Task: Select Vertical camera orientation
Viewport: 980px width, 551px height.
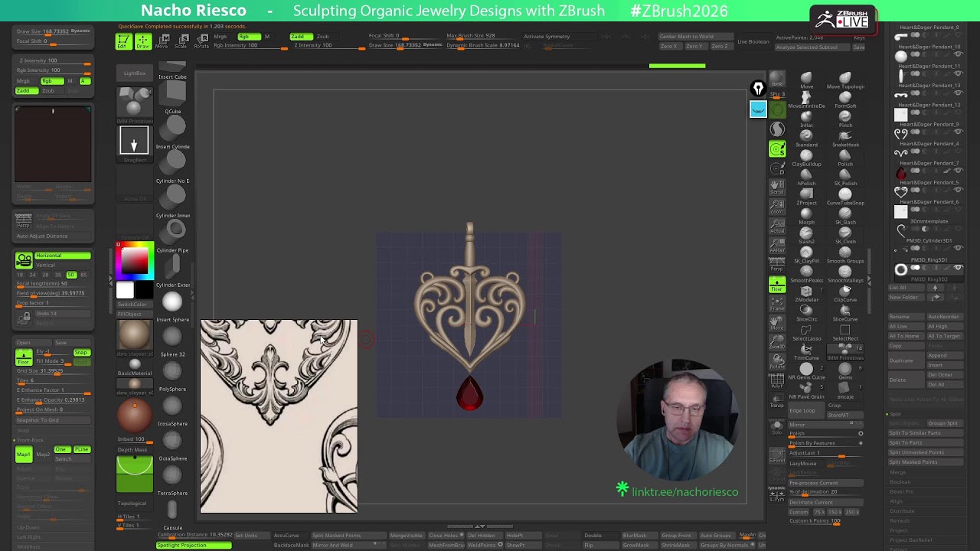Action: (x=63, y=265)
